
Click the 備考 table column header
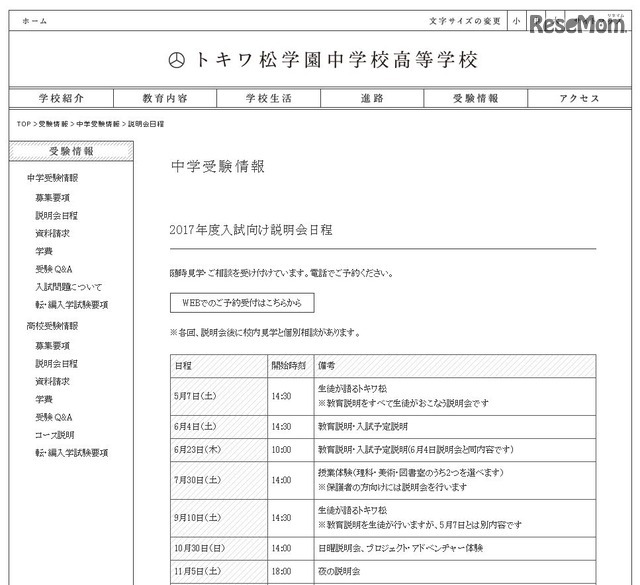click(x=455, y=366)
